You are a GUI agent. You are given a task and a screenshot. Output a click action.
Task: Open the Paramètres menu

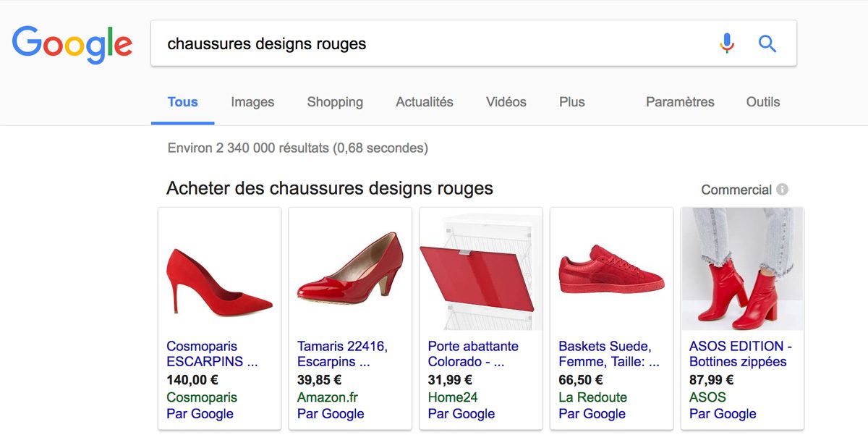680,102
